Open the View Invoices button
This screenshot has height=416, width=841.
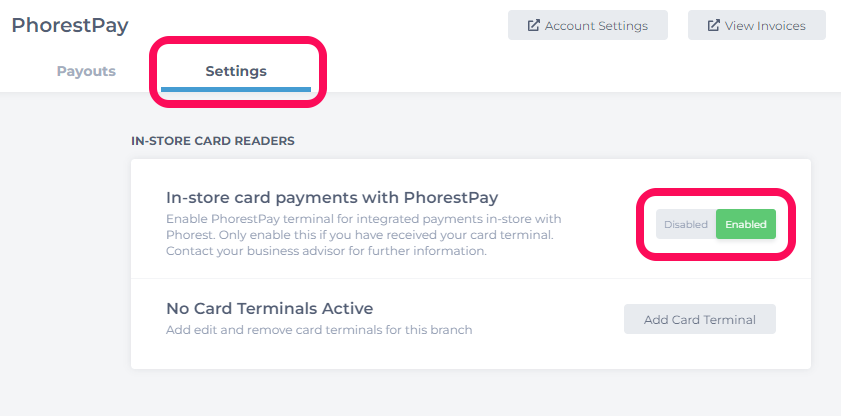click(x=757, y=25)
